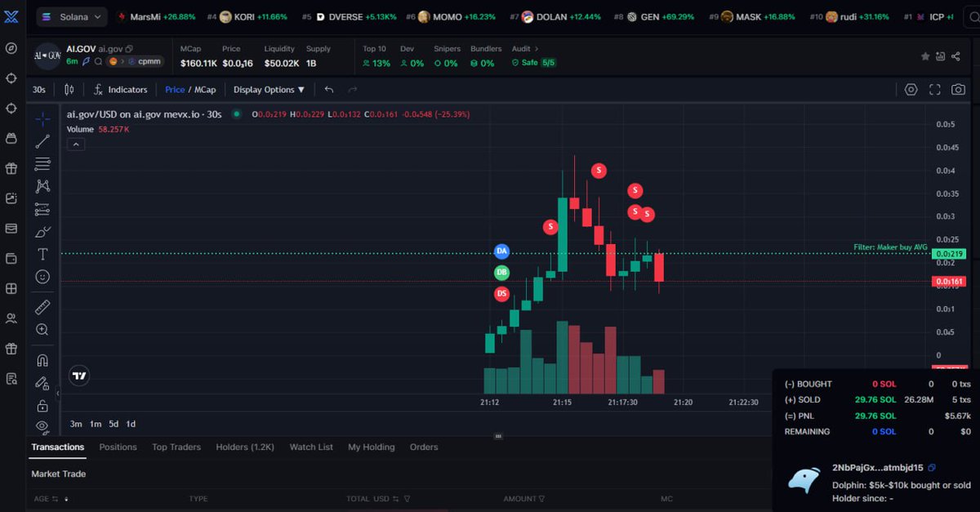
Task: Open trending token DVERSE
Action: (x=350, y=16)
